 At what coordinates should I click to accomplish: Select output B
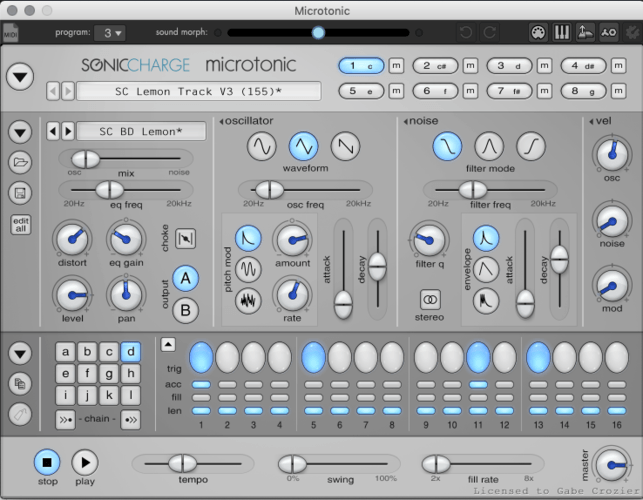185,311
